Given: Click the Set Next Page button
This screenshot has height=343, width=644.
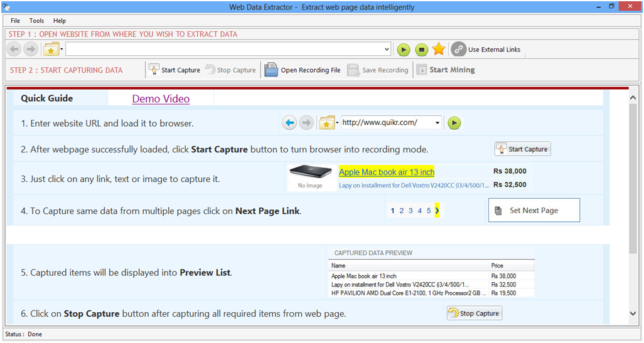Looking at the screenshot, I should pos(534,210).
